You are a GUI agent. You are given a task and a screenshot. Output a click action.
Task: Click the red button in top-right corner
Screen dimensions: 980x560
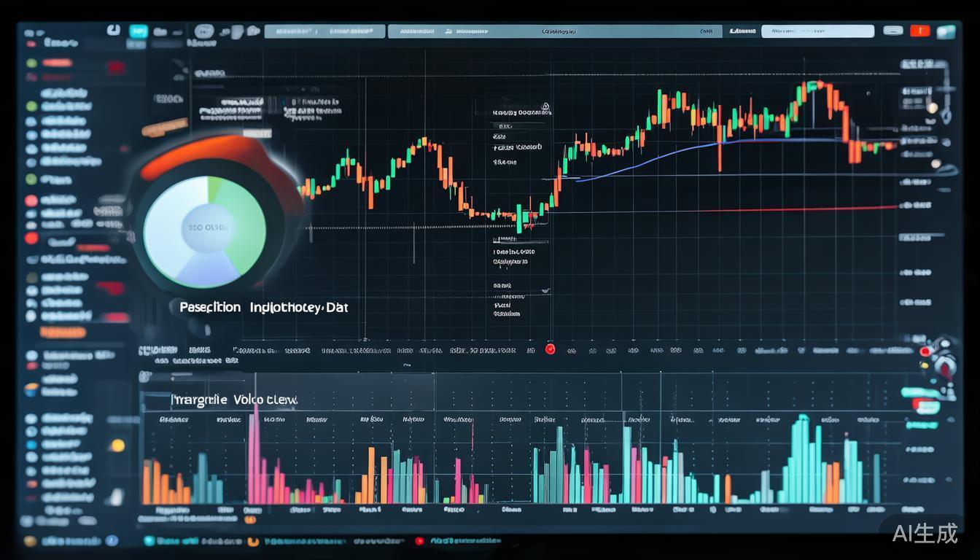(920, 31)
